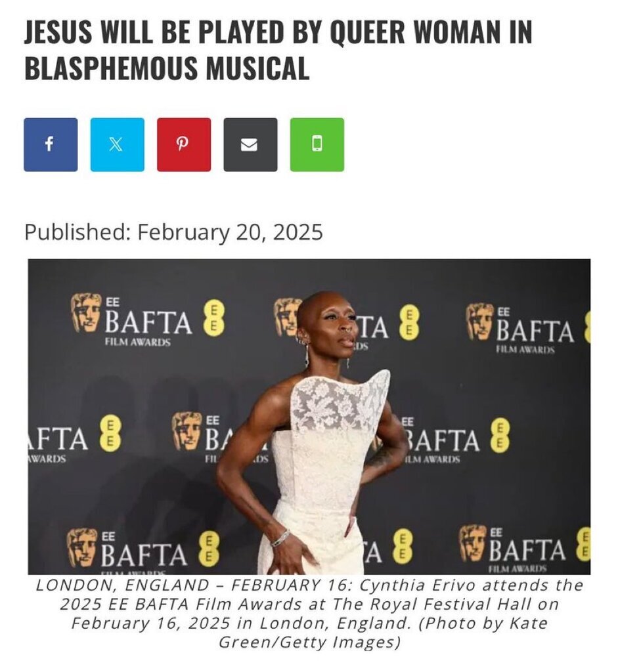This screenshot has height=672, width=618.
Task: Click the golden BAFTA mask at photo's top-left
Action: coord(86,312)
